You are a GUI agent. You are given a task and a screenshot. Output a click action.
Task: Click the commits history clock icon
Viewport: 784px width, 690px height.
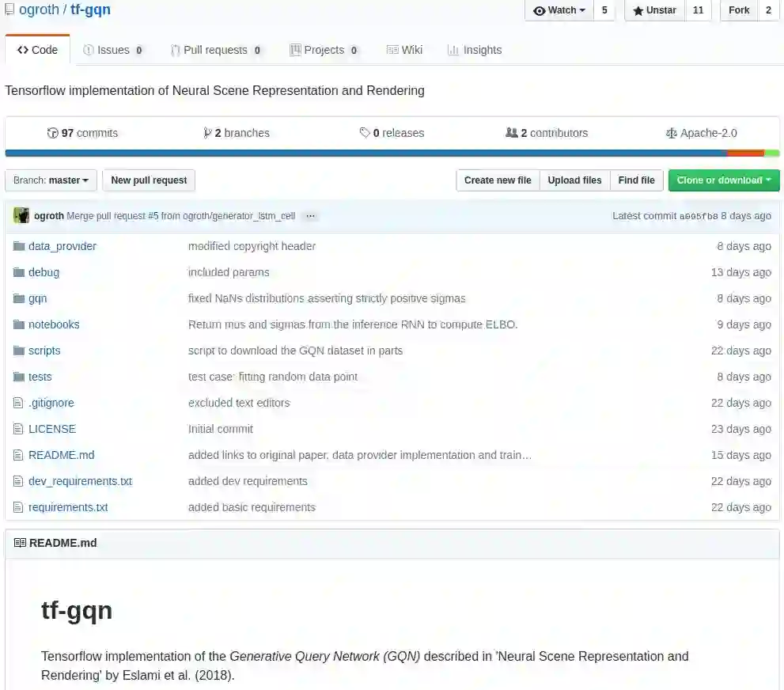click(x=52, y=133)
